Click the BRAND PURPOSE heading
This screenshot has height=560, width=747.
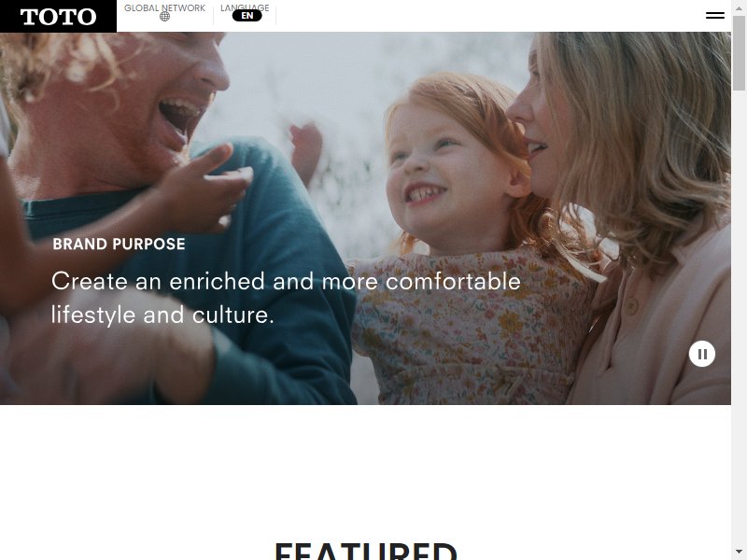click(x=120, y=244)
